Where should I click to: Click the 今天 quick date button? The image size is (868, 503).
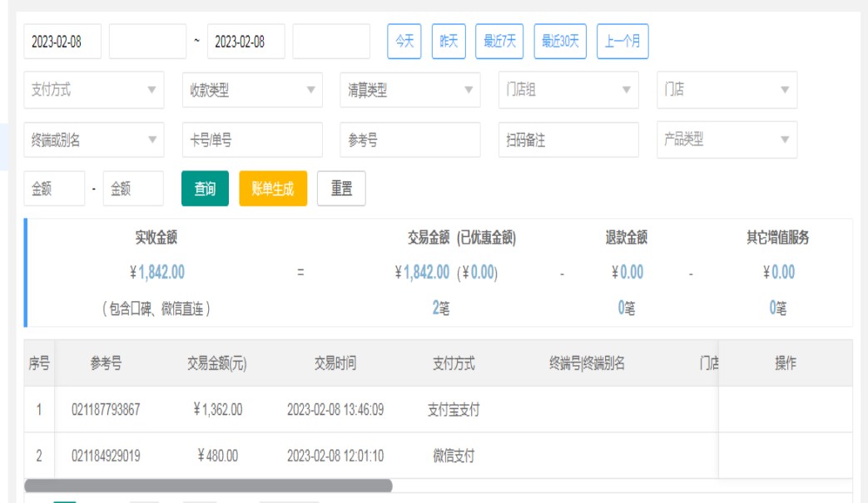click(404, 42)
